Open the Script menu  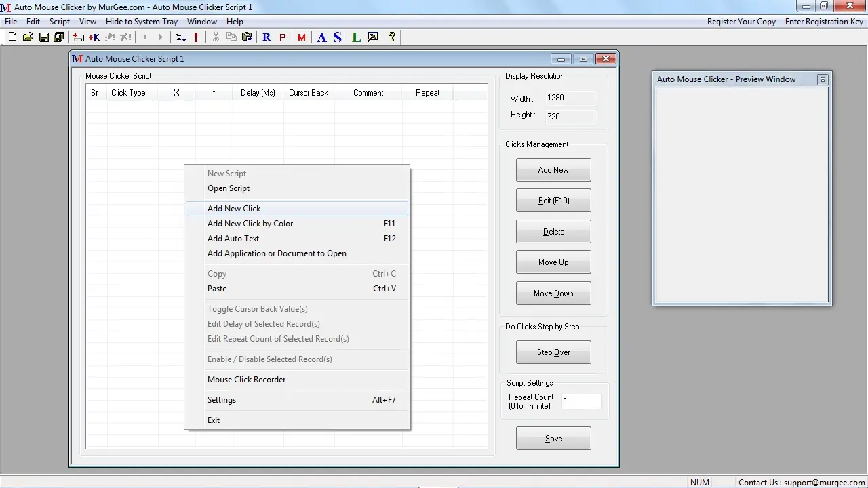pyautogui.click(x=60, y=22)
